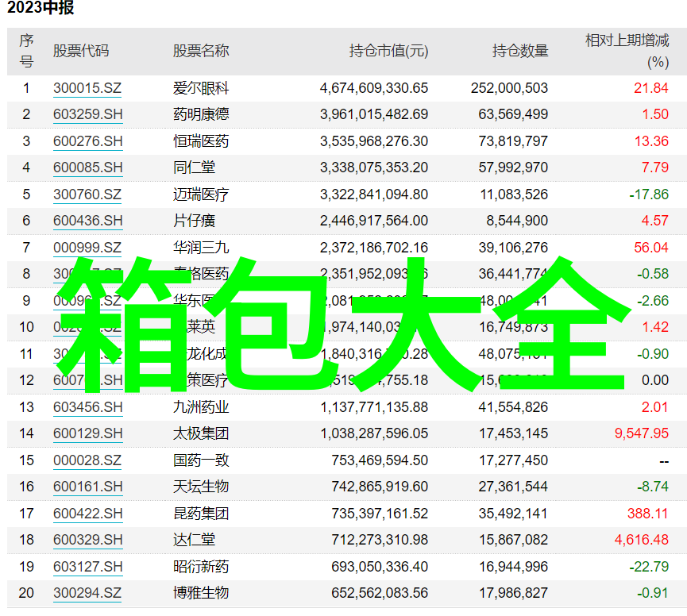
Task: Click the 相对上期增减 column header
Action: pos(627,40)
